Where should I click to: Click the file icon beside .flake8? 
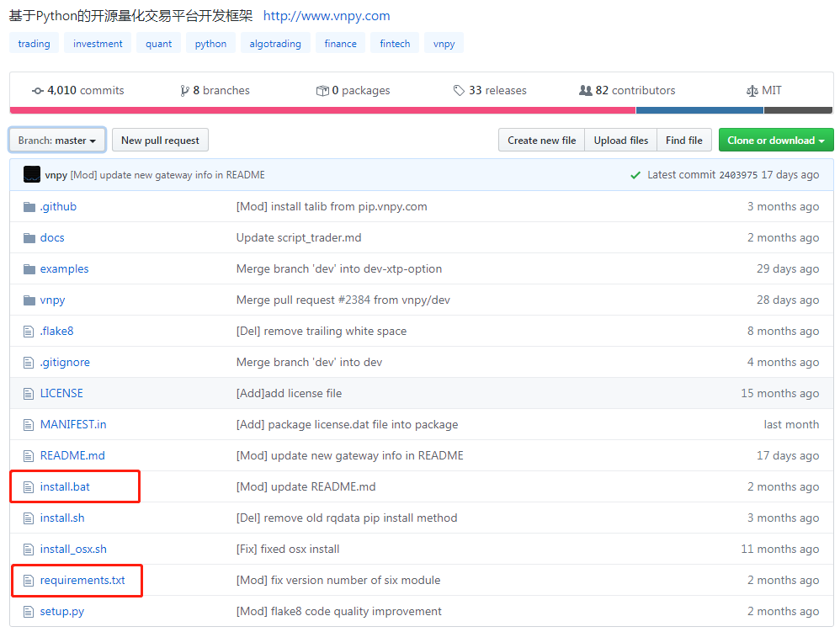tap(29, 332)
